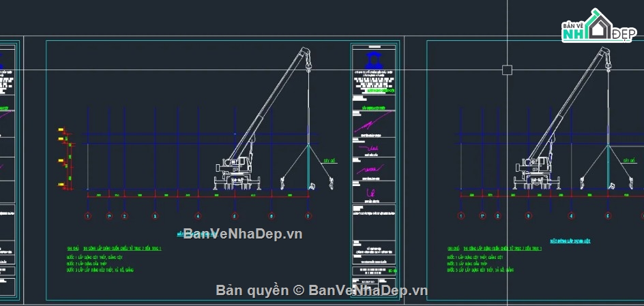Click the crosshair pickbox square cursor

(508, 70)
